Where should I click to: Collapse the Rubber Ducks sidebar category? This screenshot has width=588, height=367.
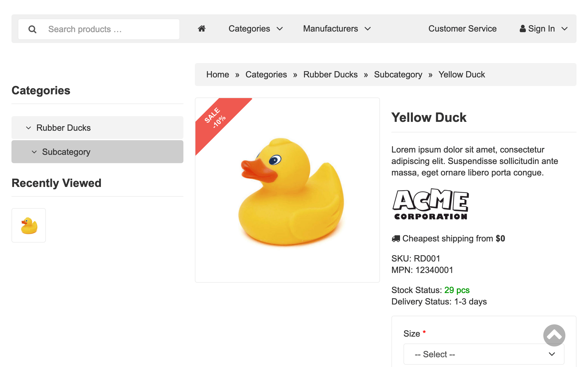pyautogui.click(x=28, y=128)
